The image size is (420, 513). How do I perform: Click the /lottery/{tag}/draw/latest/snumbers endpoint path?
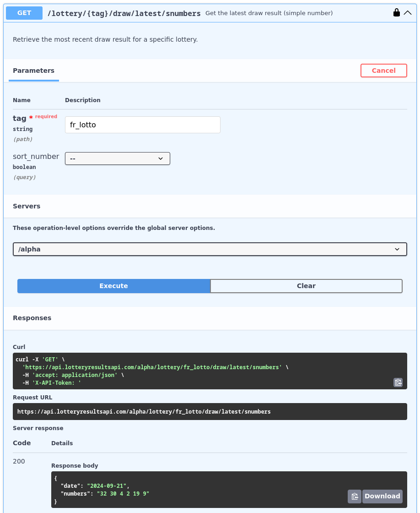click(124, 13)
